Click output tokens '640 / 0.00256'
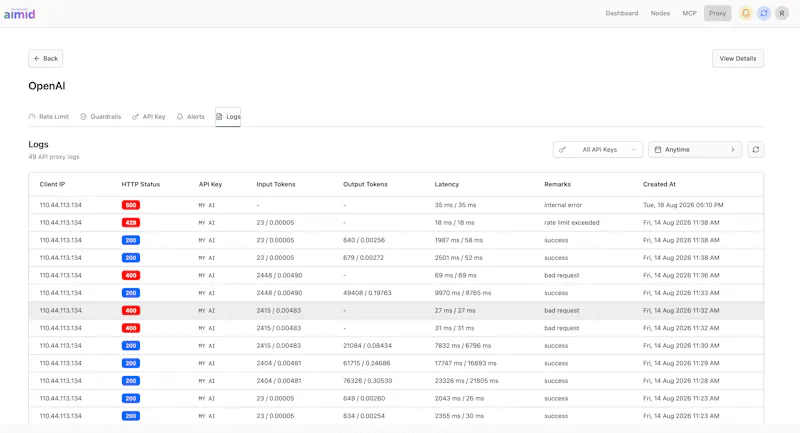Image resolution: width=800 pixels, height=433 pixels. (x=364, y=240)
